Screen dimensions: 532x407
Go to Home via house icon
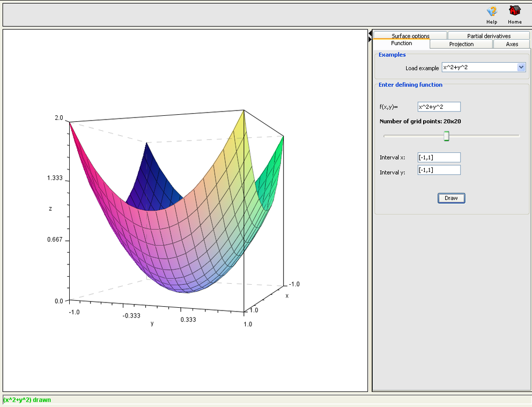click(x=515, y=12)
